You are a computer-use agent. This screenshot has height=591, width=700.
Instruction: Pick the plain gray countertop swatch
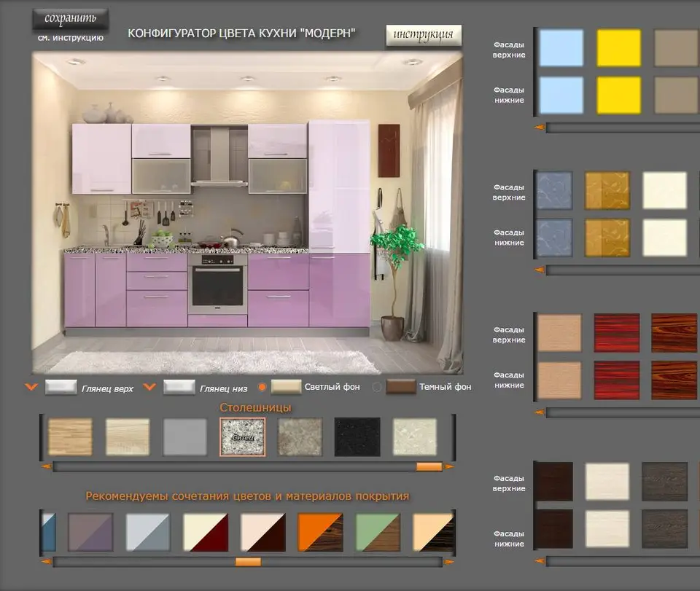[x=184, y=437]
